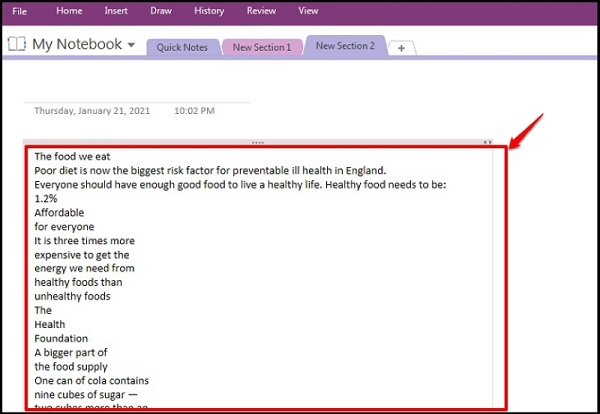Screen dimensions: 600x414
Task: Click the notebook icon beside My Notebook
Action: tap(17, 44)
